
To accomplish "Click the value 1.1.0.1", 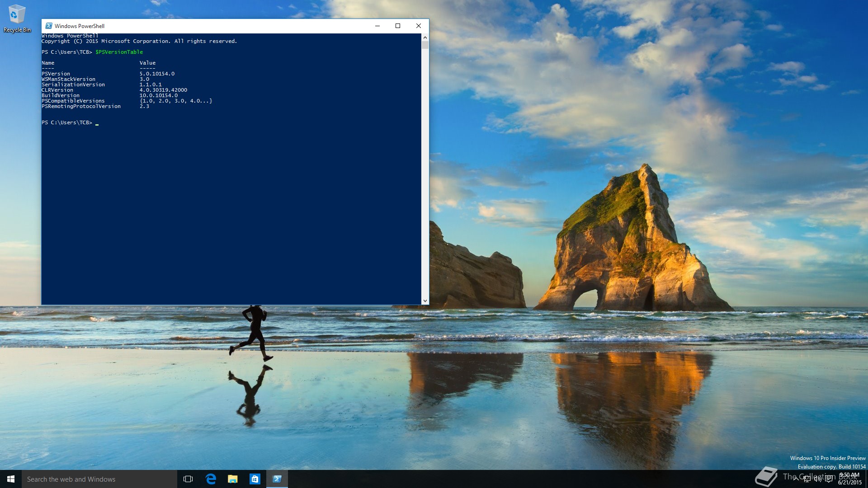I will pos(151,84).
